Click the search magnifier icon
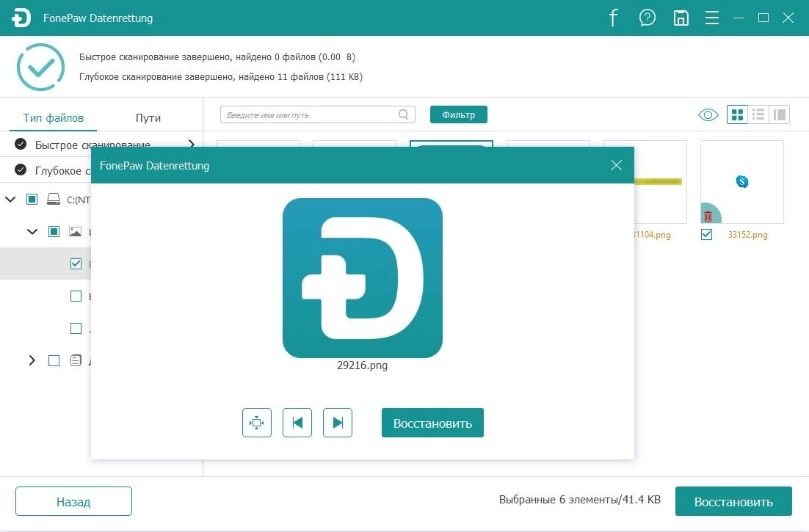Image resolution: width=809 pixels, height=532 pixels. [404, 114]
